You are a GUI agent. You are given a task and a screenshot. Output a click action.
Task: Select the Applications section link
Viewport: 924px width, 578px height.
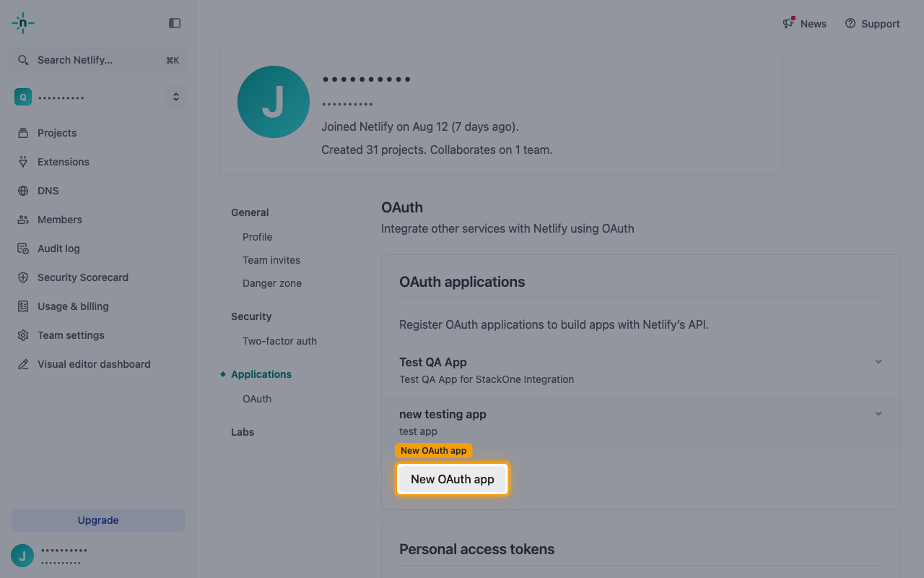click(261, 374)
